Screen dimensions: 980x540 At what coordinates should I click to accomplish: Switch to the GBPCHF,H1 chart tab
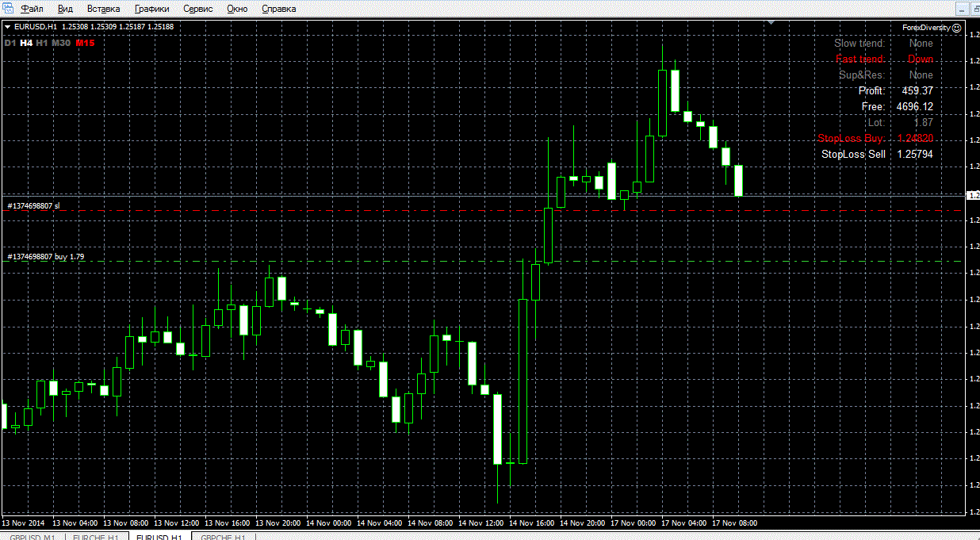tap(224, 537)
